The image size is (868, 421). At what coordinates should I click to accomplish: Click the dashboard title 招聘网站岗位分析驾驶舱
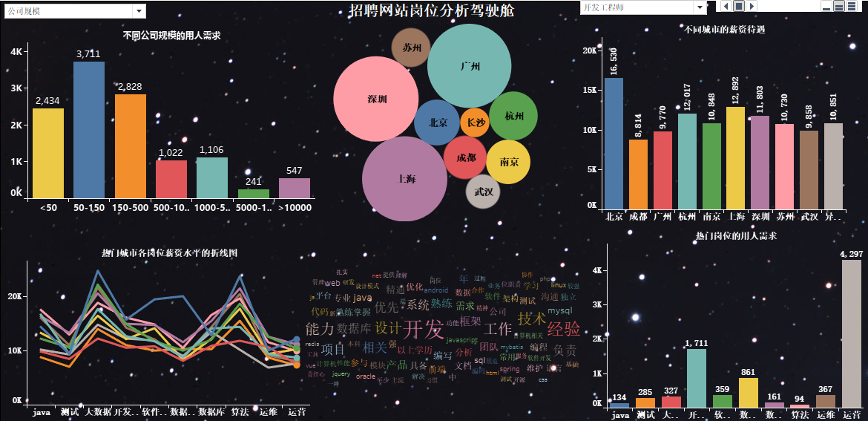point(432,10)
